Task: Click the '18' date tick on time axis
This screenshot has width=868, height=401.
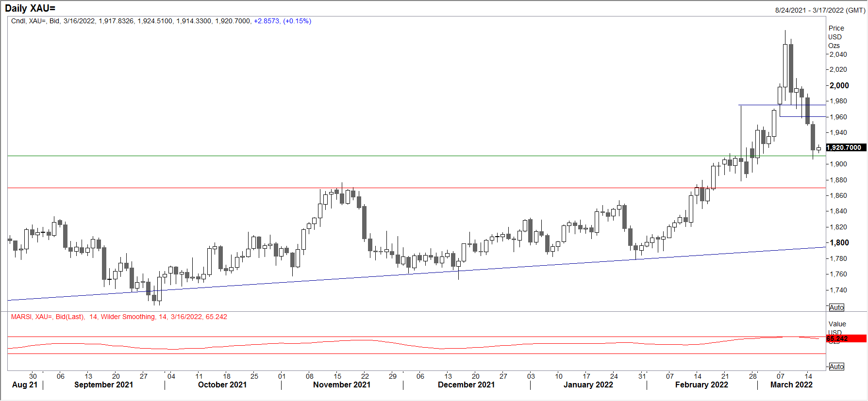Action: tap(227, 376)
